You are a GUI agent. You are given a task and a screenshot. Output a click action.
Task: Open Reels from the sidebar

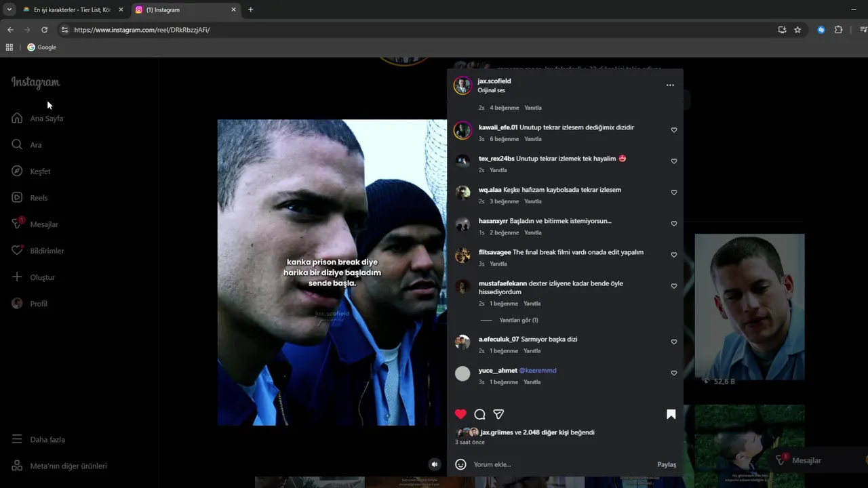(x=30, y=197)
